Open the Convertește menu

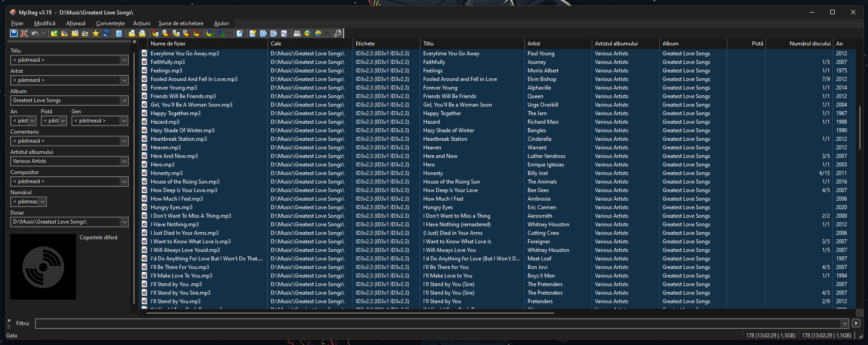tap(110, 23)
